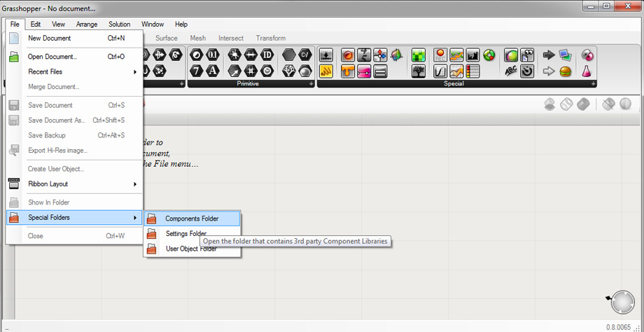Click the canvas compass widget

pyautogui.click(x=622, y=302)
